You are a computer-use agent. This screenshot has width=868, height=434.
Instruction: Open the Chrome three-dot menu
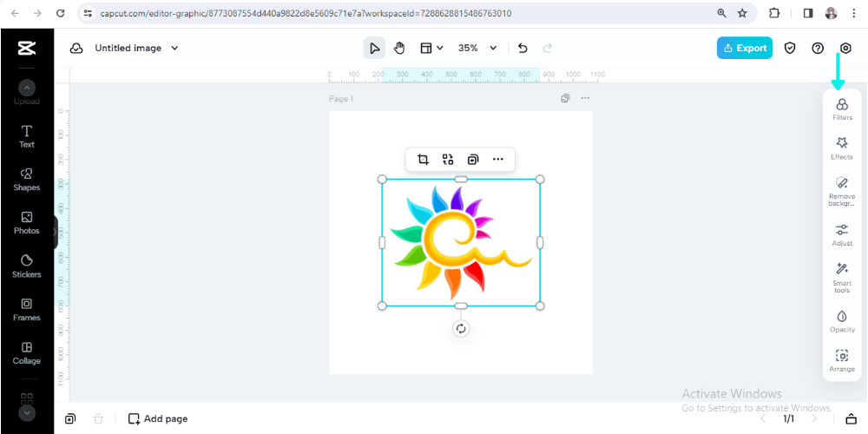pyautogui.click(x=853, y=13)
